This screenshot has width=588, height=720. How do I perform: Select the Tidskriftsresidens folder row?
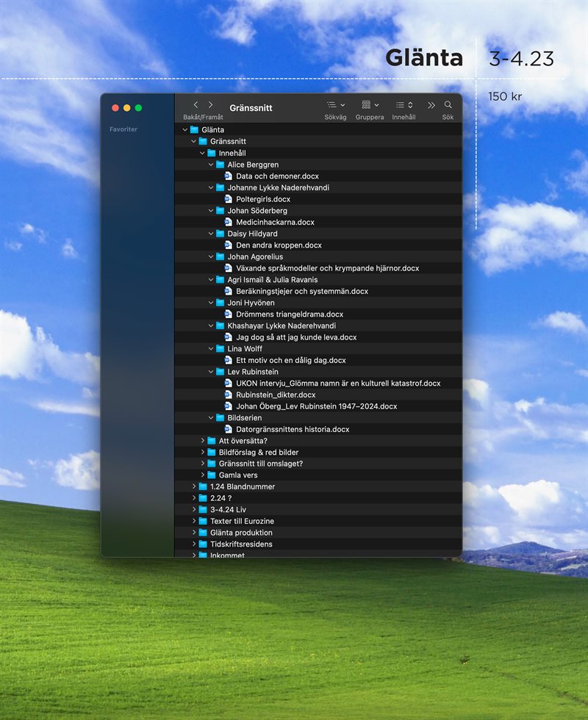point(241,544)
